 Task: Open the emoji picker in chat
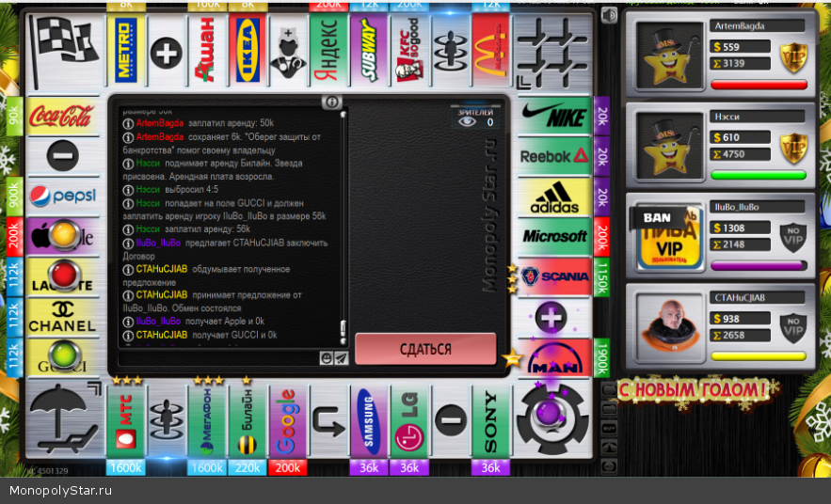(327, 358)
